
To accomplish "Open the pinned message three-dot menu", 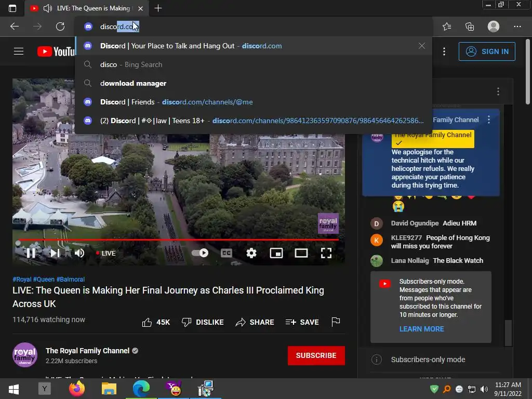I will (x=489, y=119).
